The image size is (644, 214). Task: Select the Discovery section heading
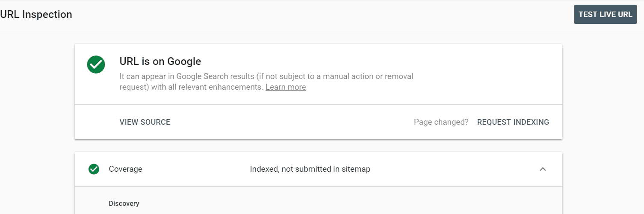(x=124, y=204)
